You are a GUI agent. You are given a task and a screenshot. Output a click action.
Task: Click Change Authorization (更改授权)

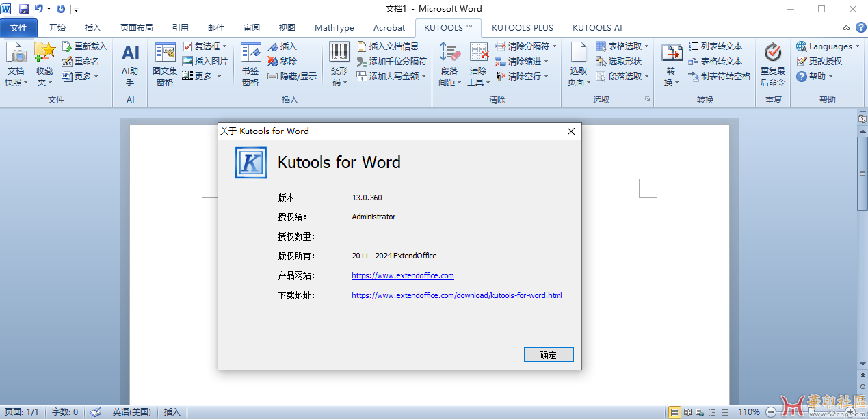click(819, 62)
